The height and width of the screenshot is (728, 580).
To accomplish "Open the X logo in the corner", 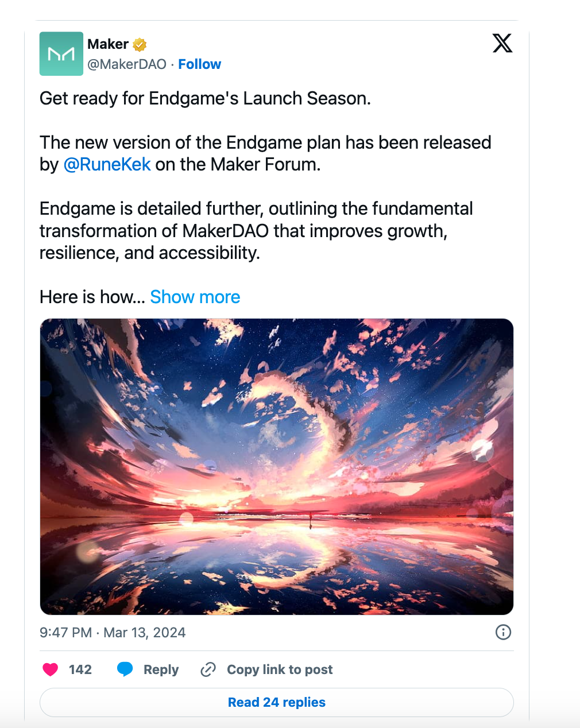I will click(x=502, y=44).
